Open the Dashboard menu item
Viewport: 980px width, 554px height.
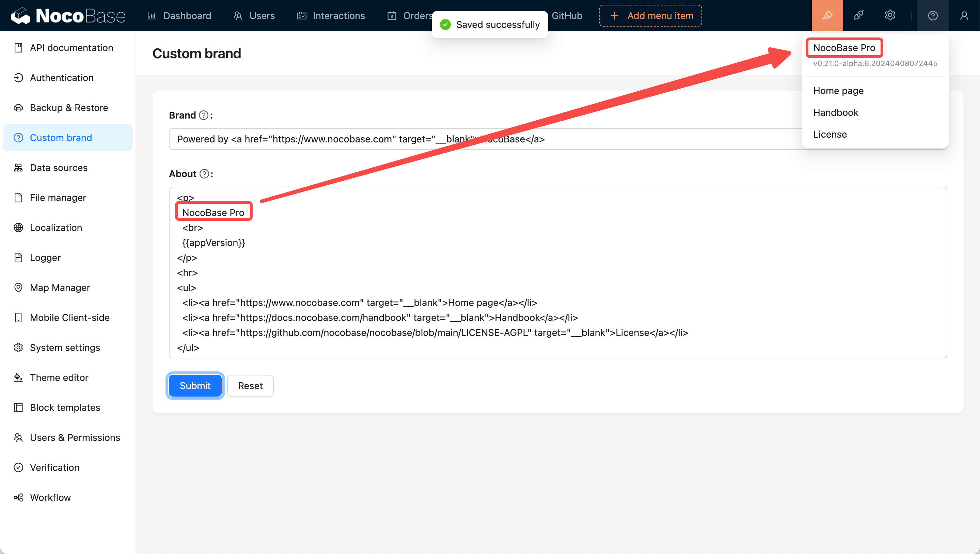point(179,16)
